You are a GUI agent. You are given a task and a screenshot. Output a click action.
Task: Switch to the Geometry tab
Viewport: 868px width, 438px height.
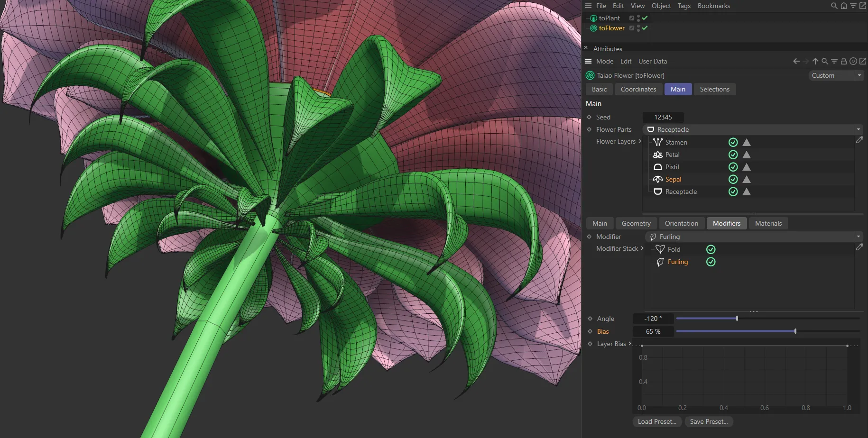636,223
